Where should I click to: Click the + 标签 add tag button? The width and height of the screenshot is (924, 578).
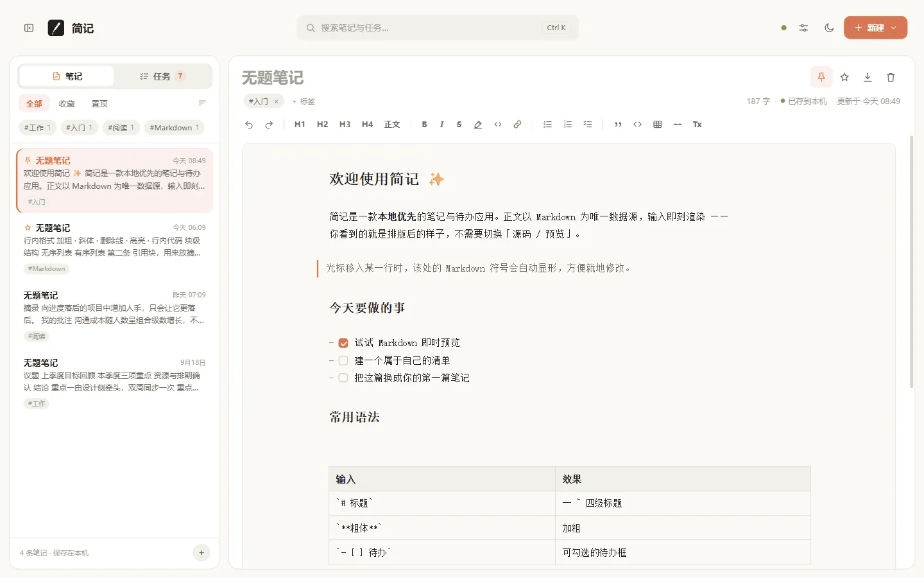point(304,101)
